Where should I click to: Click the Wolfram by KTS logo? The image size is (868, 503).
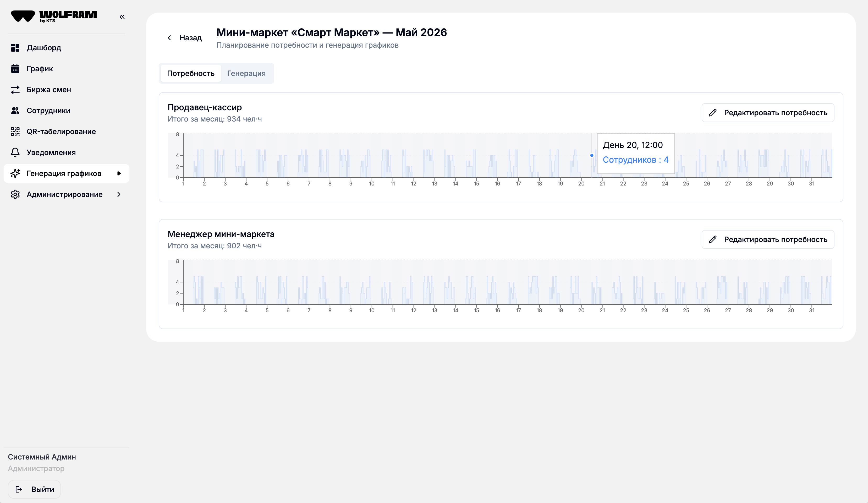(x=54, y=16)
